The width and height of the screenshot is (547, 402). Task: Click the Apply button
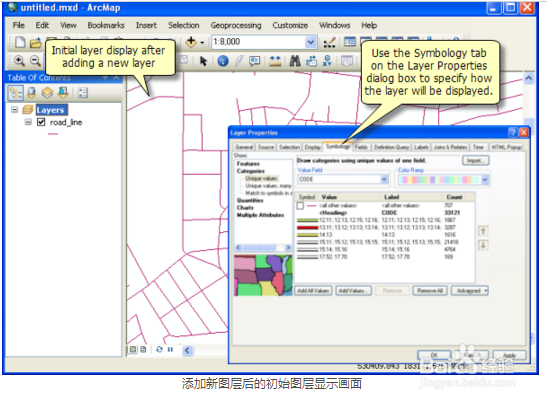(x=509, y=355)
